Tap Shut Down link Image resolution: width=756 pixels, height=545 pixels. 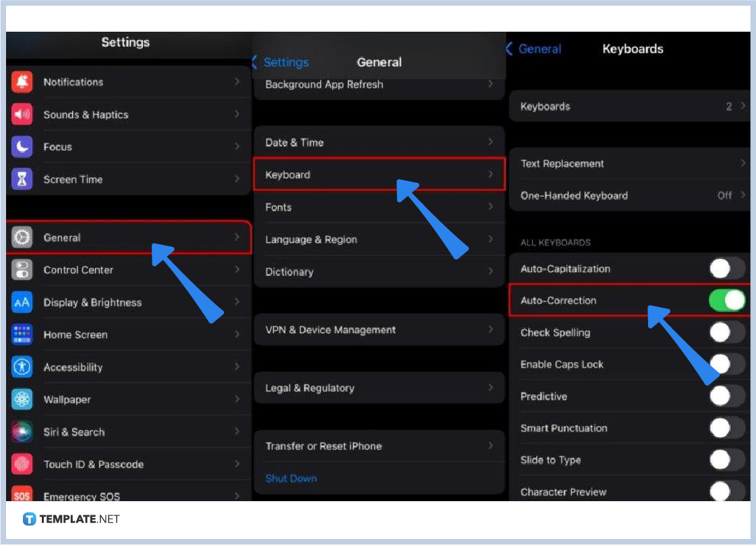(x=291, y=478)
